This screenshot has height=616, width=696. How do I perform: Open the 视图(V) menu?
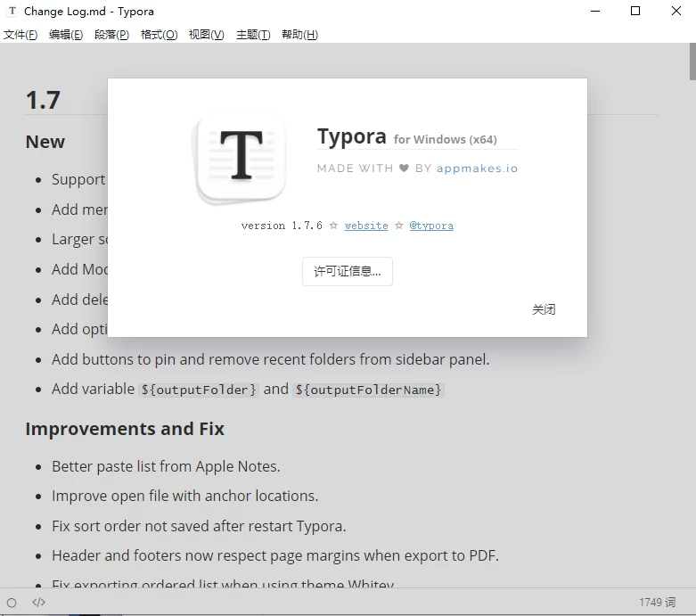pos(207,35)
